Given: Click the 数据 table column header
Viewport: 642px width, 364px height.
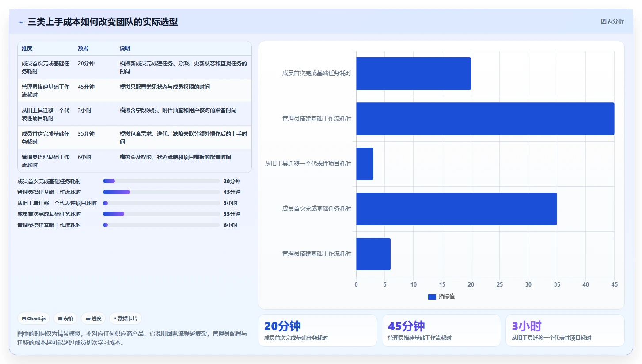Looking at the screenshot, I should click(x=83, y=49).
